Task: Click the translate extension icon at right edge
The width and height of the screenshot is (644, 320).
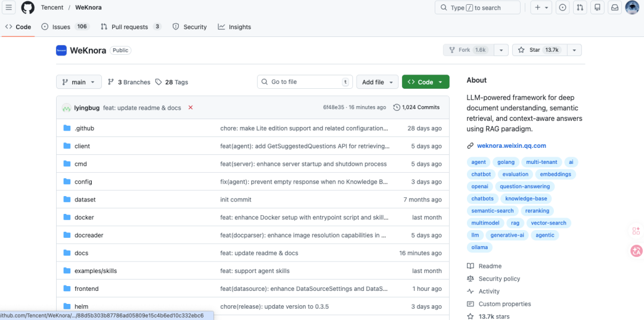Action: (636, 251)
